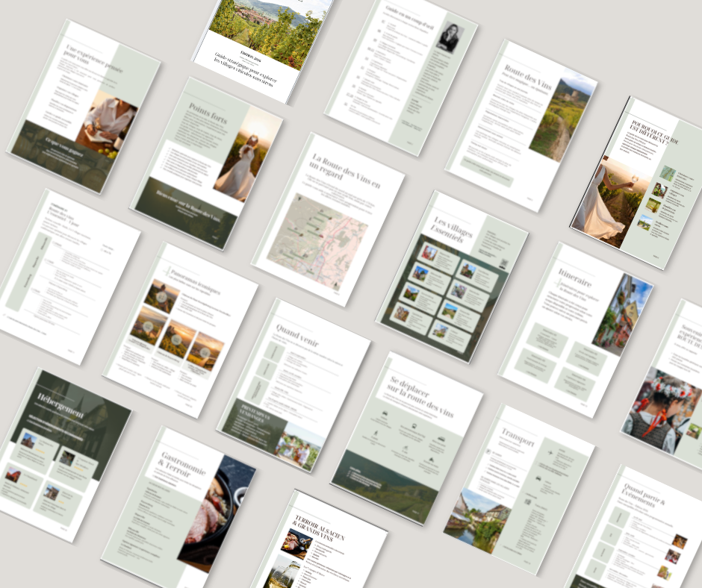Select the "Les villages Essentiels" heading

click(x=452, y=230)
